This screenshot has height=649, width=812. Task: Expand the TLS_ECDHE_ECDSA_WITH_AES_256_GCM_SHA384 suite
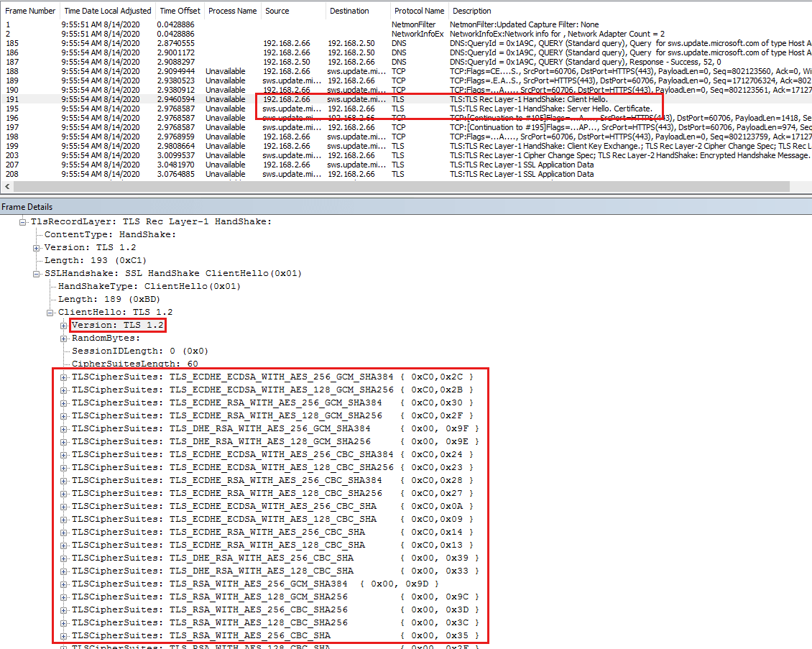coord(62,376)
